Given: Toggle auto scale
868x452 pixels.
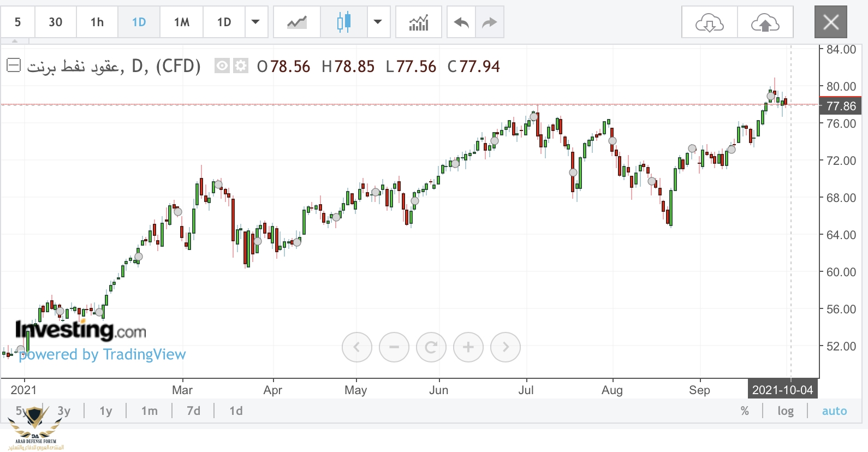Looking at the screenshot, I should (x=834, y=411).
